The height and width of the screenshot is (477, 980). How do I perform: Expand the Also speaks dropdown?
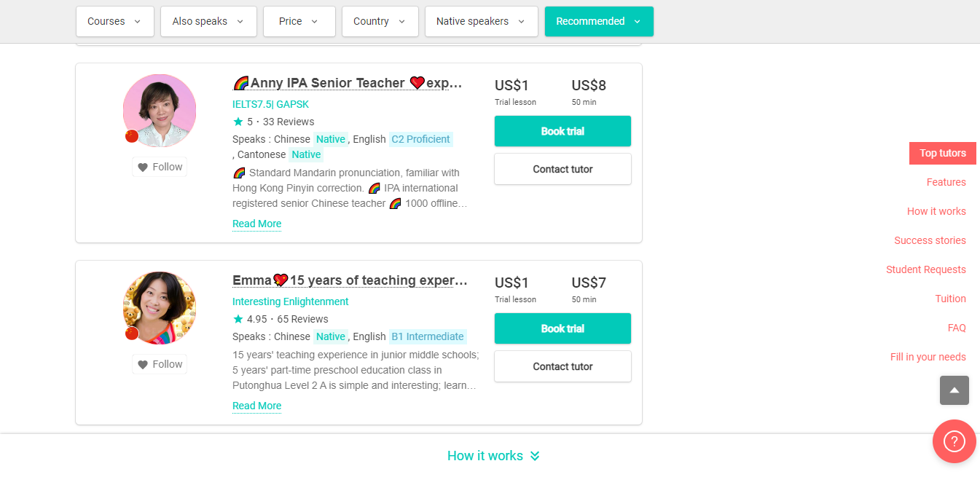coord(208,21)
